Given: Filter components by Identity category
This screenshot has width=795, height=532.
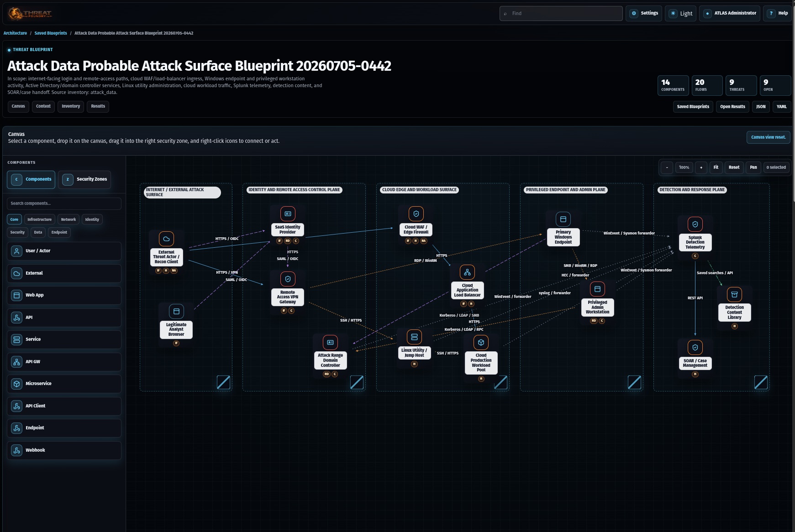Looking at the screenshot, I should coord(92,219).
